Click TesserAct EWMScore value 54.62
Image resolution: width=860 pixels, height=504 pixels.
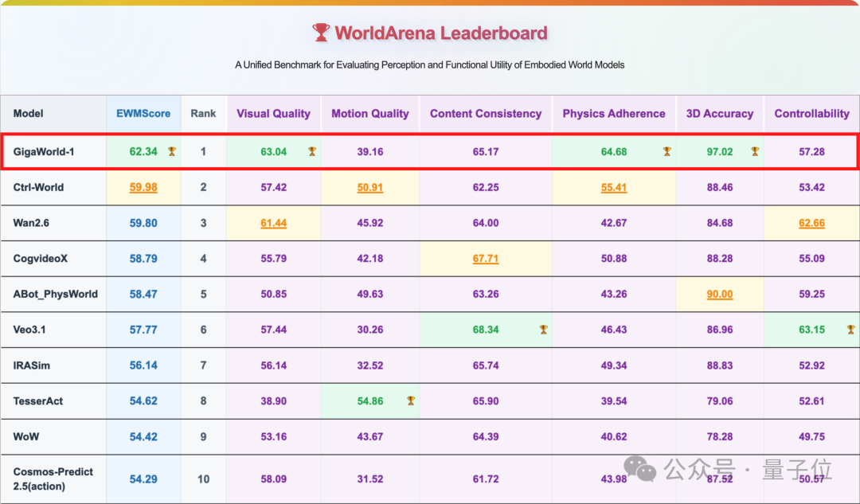tap(143, 401)
